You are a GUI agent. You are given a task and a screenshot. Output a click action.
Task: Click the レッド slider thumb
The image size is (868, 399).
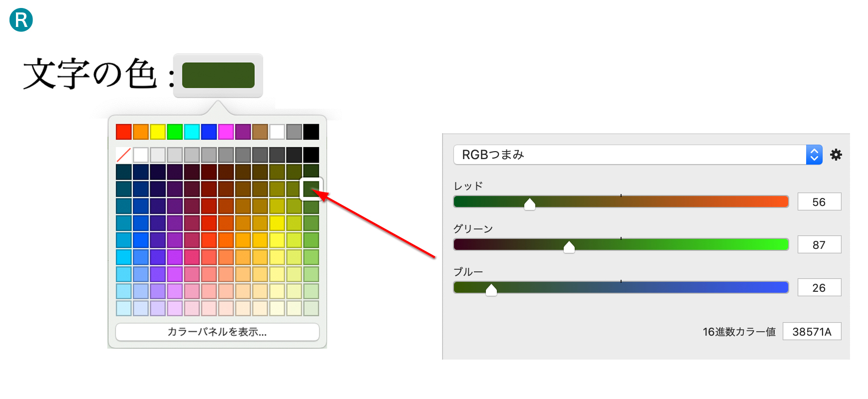pyautogui.click(x=530, y=203)
